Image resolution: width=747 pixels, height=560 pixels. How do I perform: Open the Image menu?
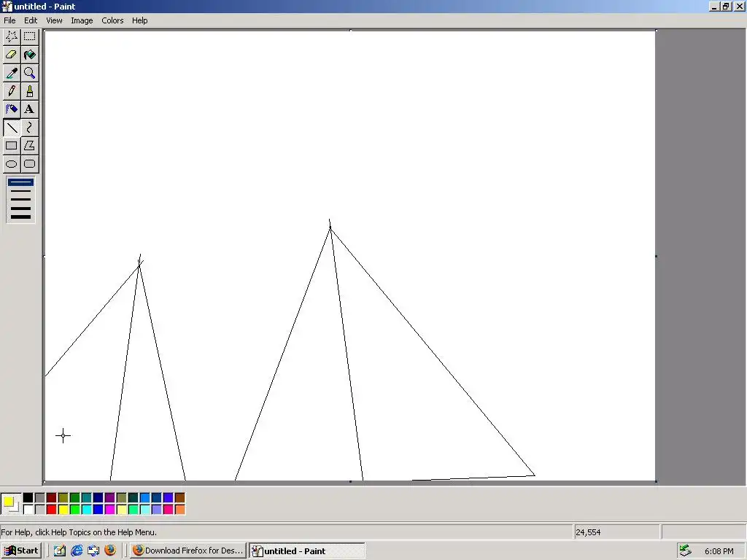(x=82, y=20)
